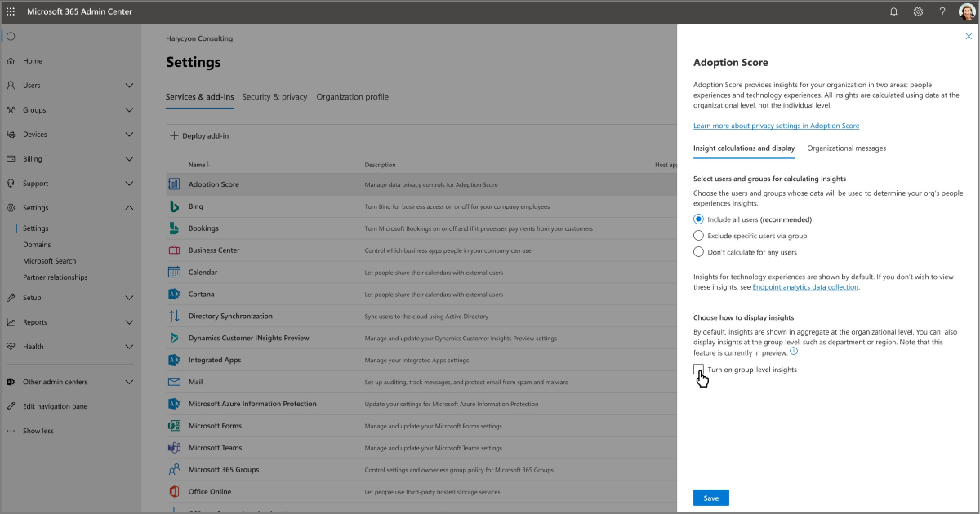Screen dimensions: 980x514
Task: Click the info icon beside preview note
Action: 794,352
